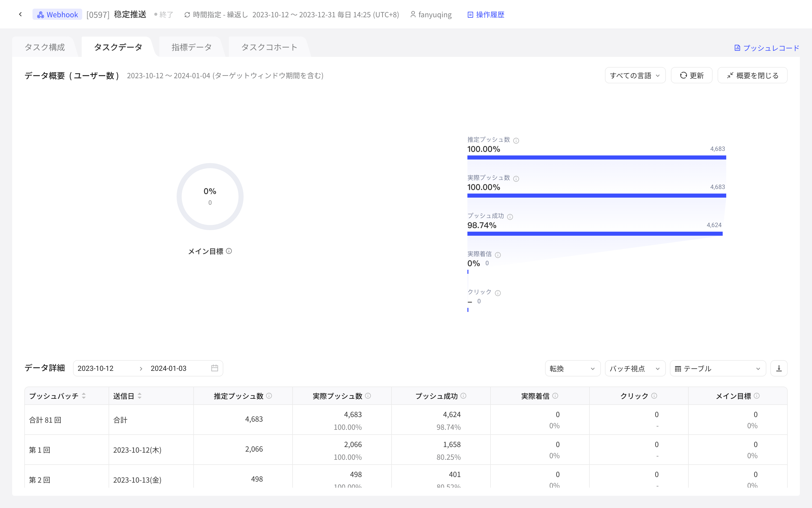Open the プッシュレコード link

767,48
